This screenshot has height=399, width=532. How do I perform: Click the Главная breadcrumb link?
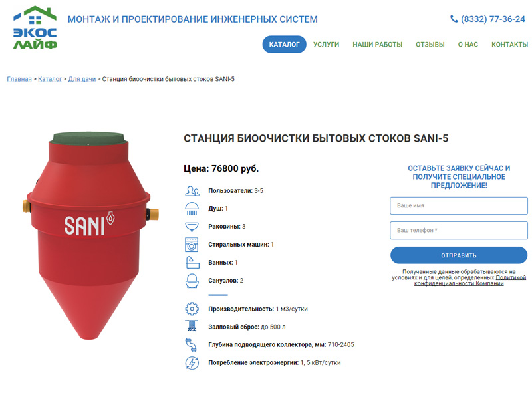tap(19, 79)
